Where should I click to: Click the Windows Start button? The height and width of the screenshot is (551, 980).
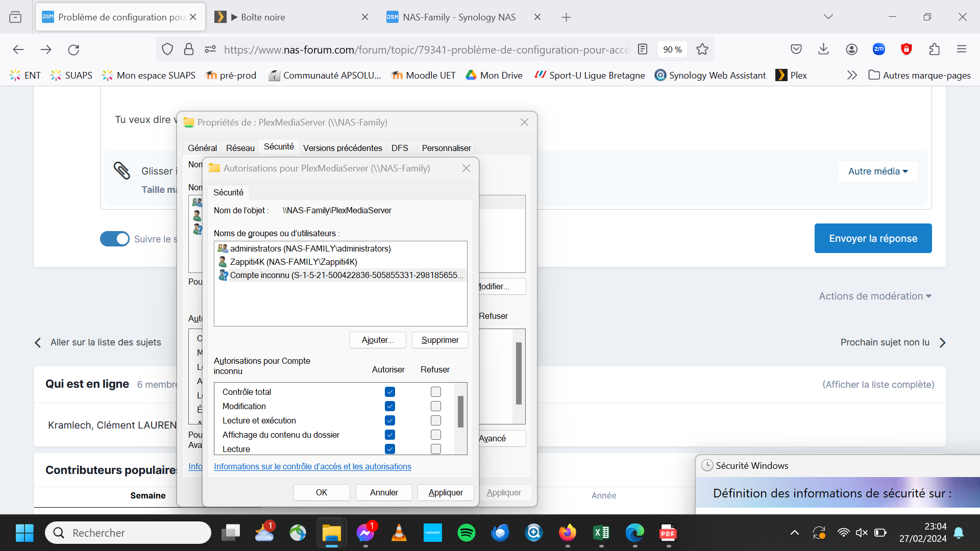[24, 533]
